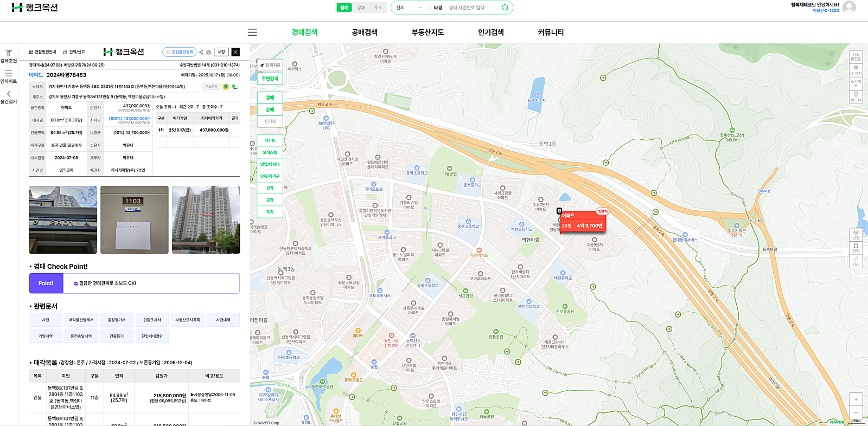Toggle the 공장 property type filter
This screenshot has width=868, height=426.
270,200
